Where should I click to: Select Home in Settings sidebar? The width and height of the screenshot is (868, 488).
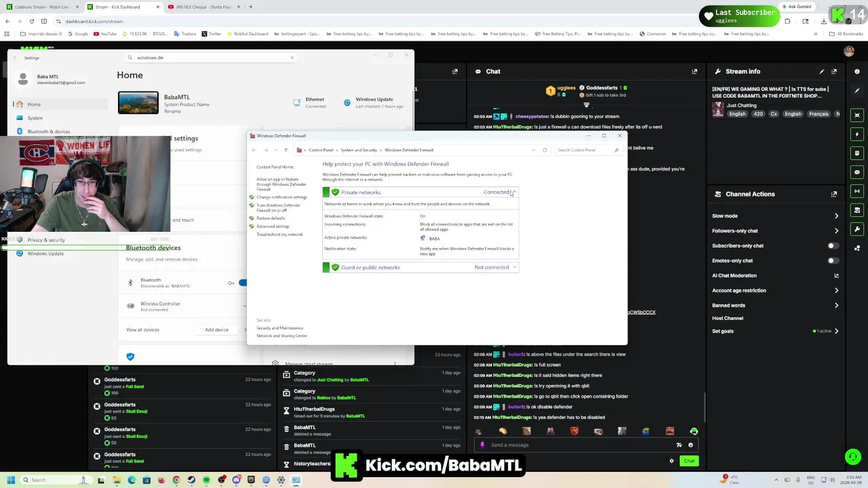coord(60,104)
